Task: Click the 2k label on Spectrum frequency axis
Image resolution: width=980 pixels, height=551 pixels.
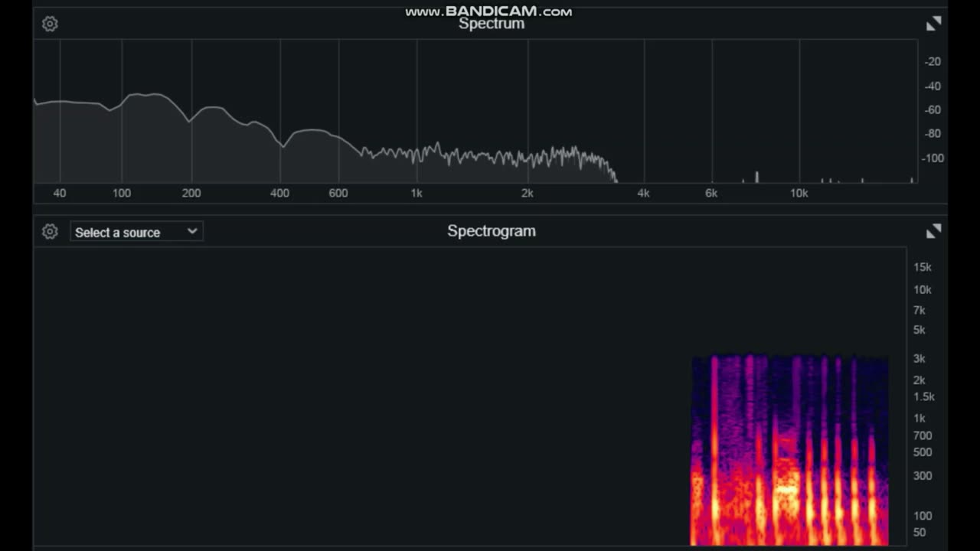Action: click(528, 194)
